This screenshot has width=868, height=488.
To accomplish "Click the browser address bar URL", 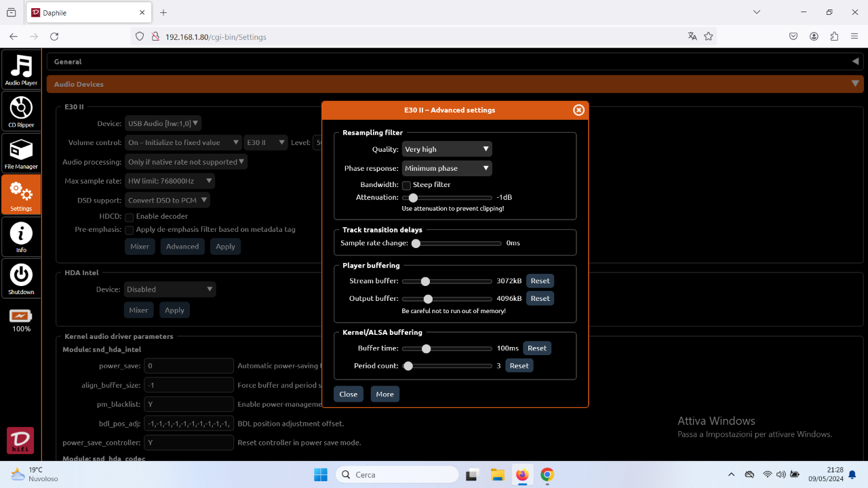I will click(216, 37).
